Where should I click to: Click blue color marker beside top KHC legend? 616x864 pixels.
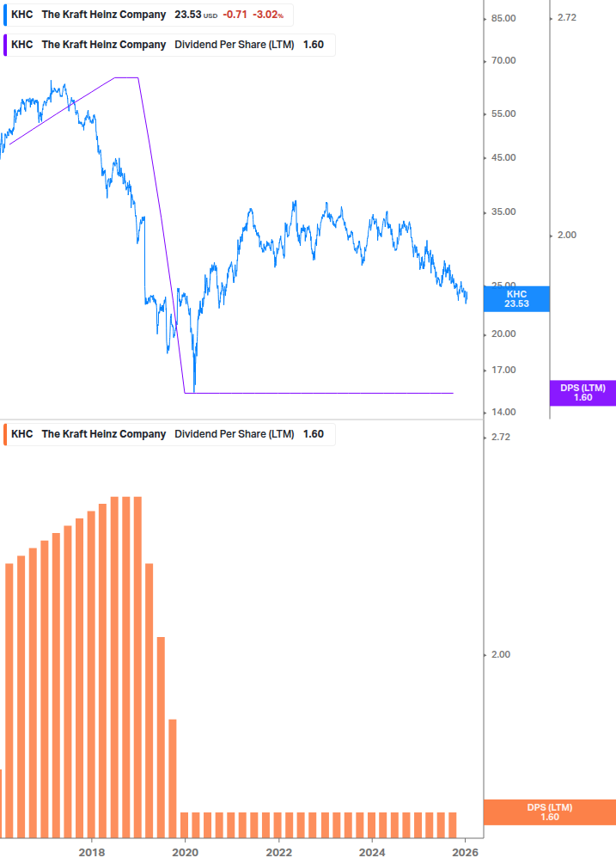tap(5, 15)
